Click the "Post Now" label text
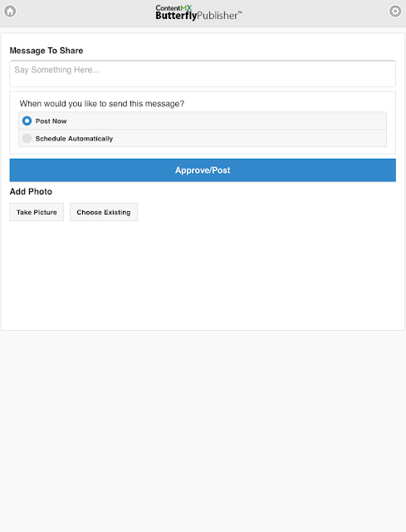The width and height of the screenshot is (406, 532). tap(51, 121)
